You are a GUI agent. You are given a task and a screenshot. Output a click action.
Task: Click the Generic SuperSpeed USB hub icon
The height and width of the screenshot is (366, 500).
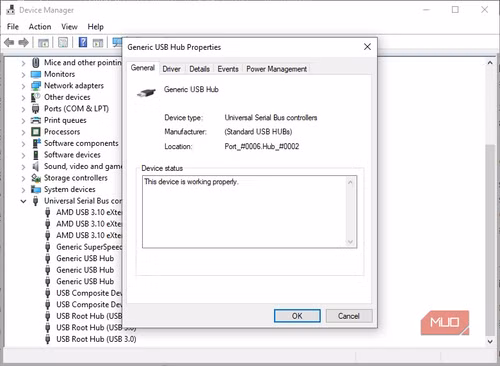48,247
